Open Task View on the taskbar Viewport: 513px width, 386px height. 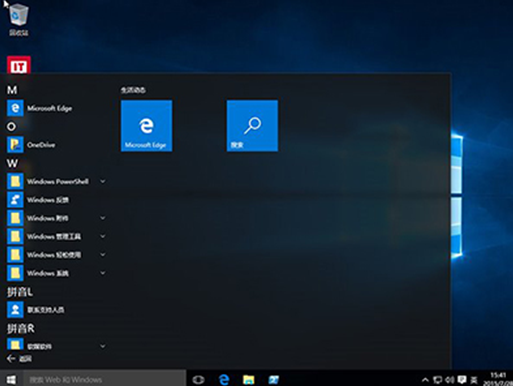coord(198,380)
